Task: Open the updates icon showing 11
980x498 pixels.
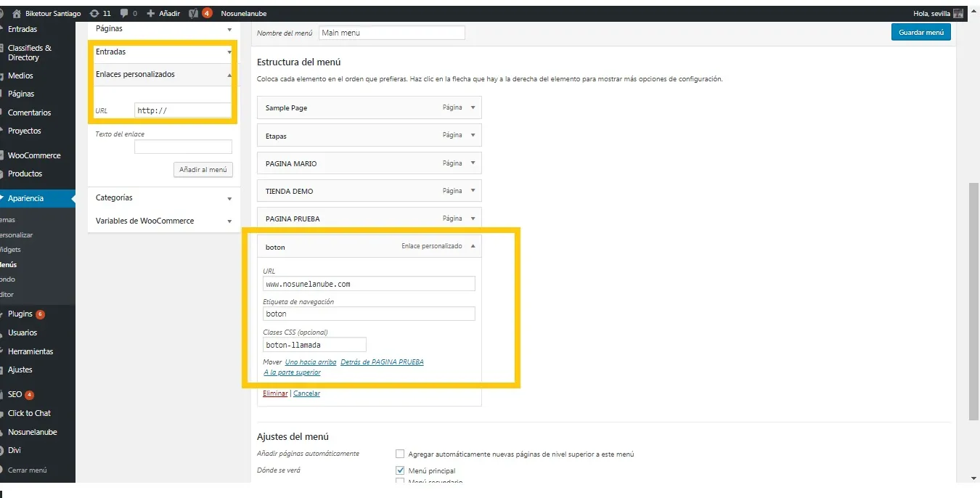Action: point(94,13)
